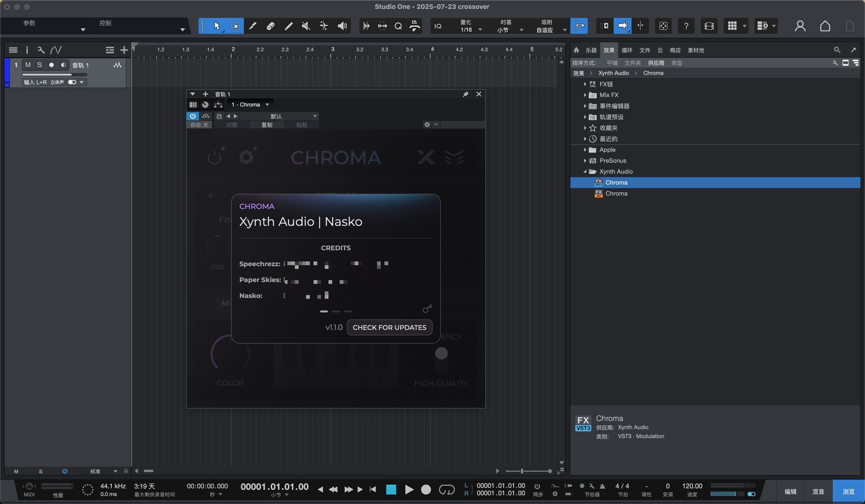Screen dimensions: 865x504
Task: Open '1 - Chroma' insert selector dropdown
Action: point(250,104)
